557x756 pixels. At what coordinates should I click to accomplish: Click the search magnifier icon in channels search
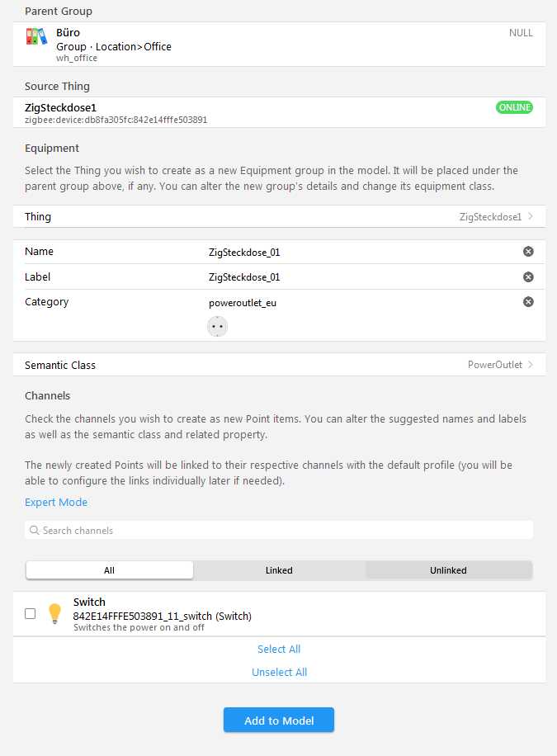tap(35, 531)
